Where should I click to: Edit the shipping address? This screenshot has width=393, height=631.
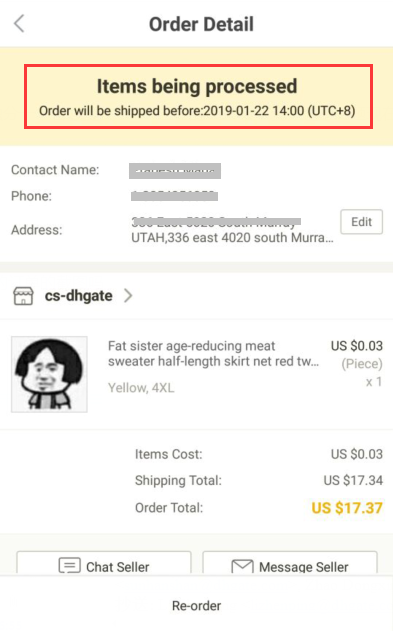click(x=361, y=222)
